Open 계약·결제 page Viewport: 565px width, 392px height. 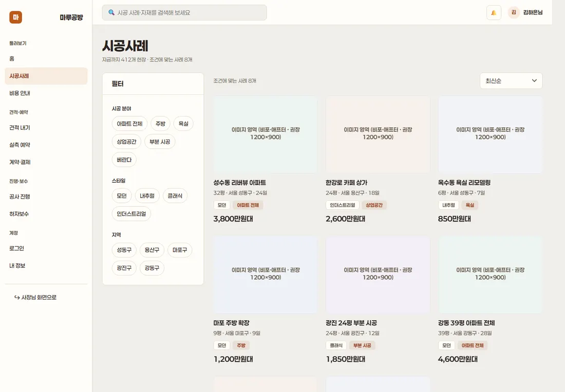[x=46, y=162]
